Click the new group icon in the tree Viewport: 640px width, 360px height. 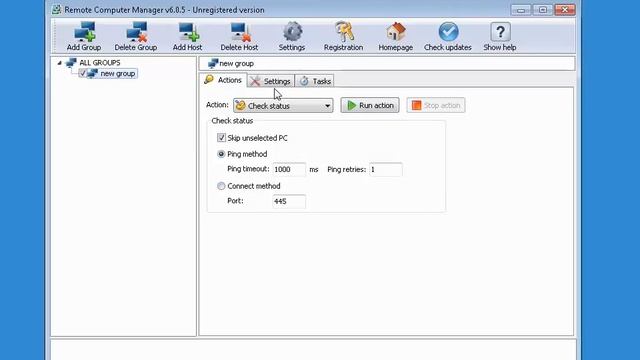(93, 73)
